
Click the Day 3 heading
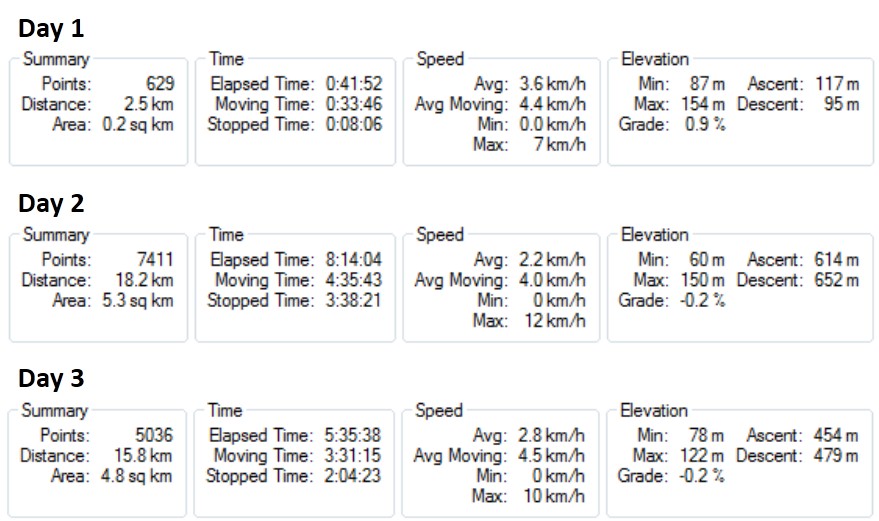tap(51, 378)
